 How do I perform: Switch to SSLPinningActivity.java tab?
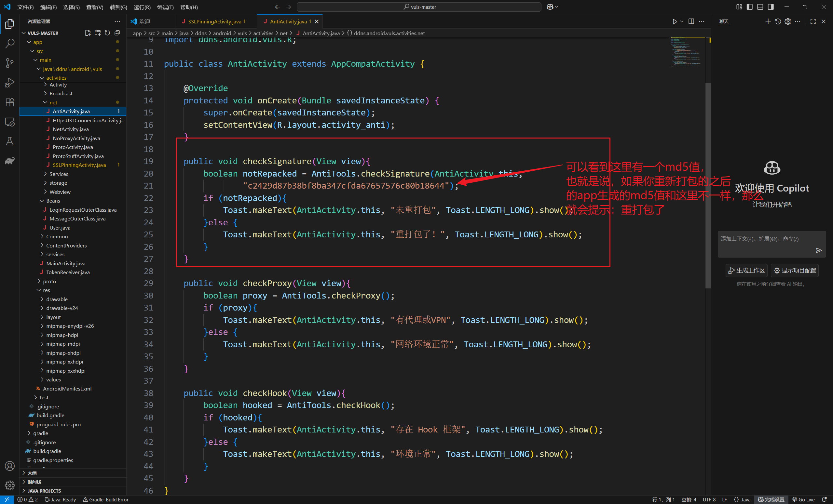tap(214, 21)
